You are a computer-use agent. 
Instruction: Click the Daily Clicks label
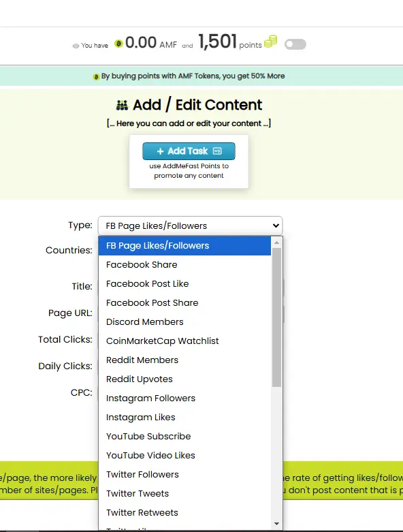[65, 366]
